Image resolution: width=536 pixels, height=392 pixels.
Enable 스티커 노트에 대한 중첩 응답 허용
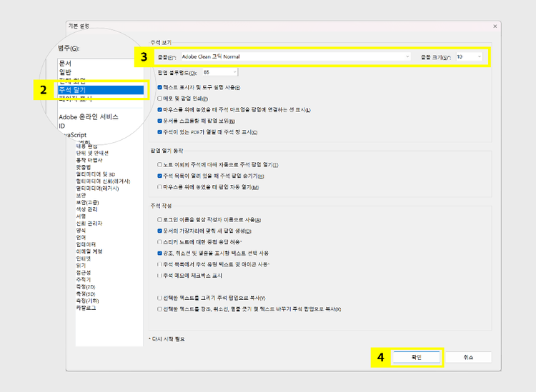coord(159,242)
